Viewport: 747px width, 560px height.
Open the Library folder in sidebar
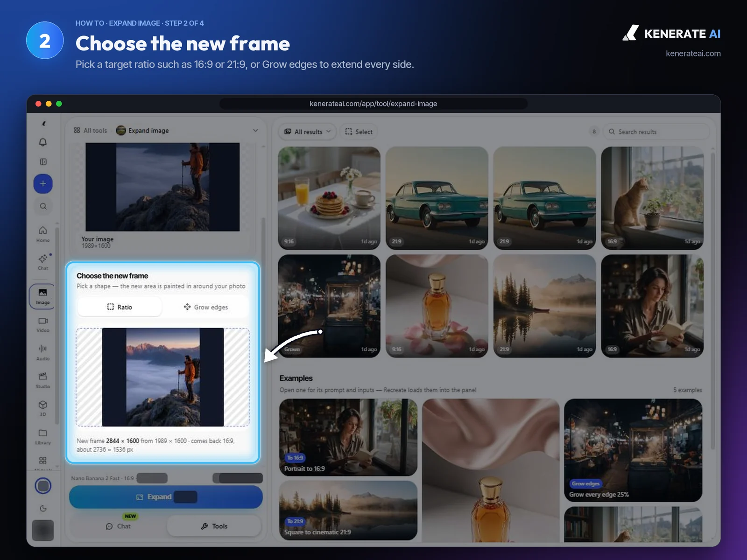[x=43, y=436]
